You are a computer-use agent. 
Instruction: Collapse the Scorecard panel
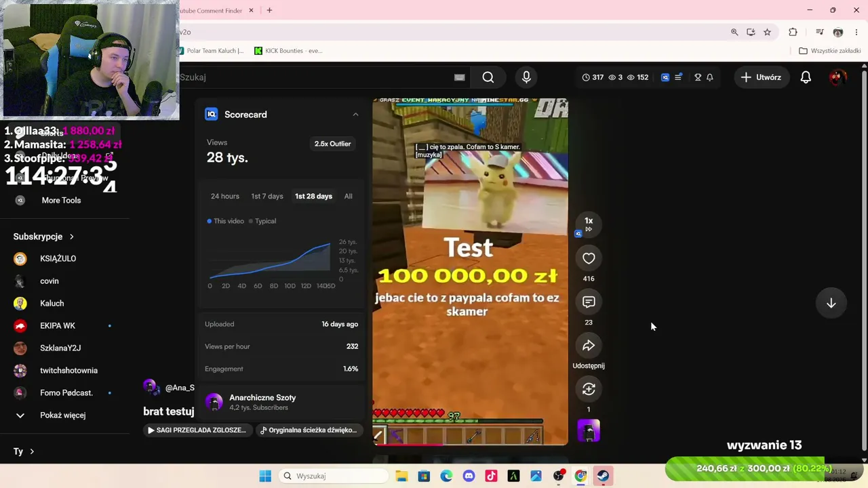(x=355, y=115)
